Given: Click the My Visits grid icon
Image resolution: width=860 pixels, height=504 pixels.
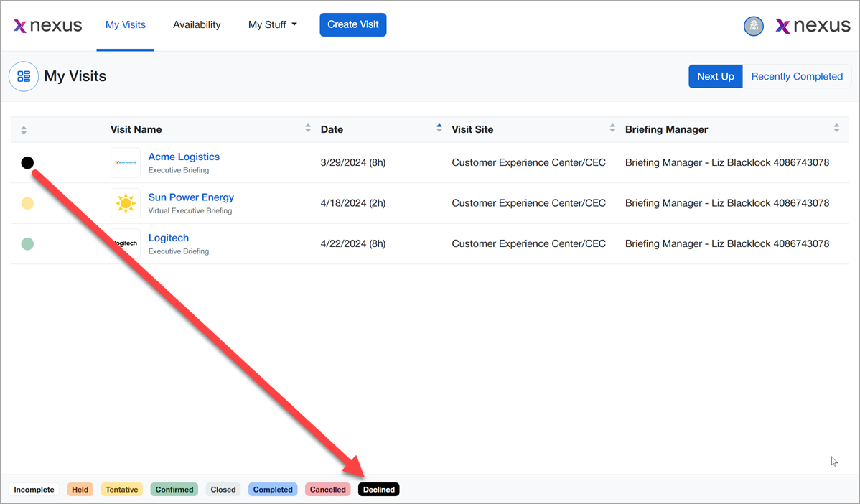Looking at the screenshot, I should [x=24, y=76].
